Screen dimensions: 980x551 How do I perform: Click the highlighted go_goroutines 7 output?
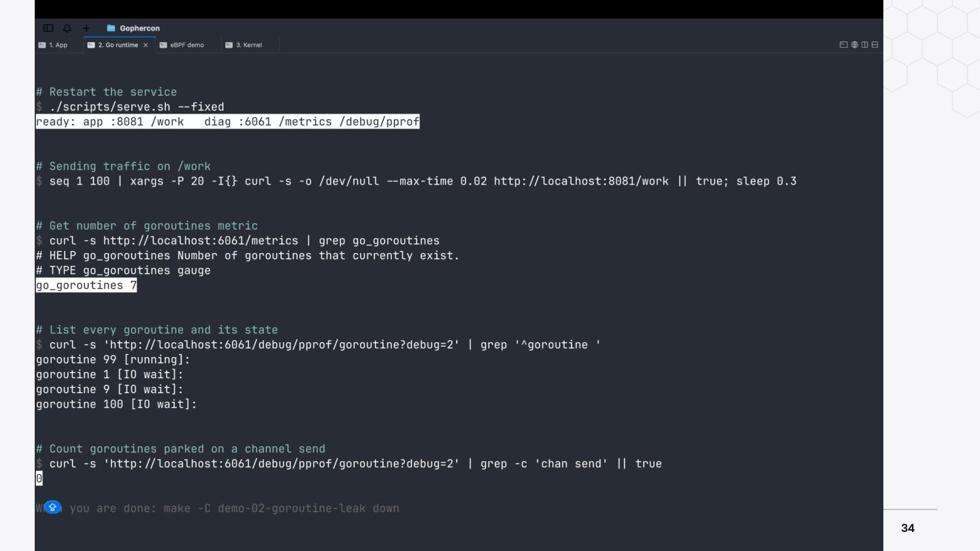[x=86, y=286]
